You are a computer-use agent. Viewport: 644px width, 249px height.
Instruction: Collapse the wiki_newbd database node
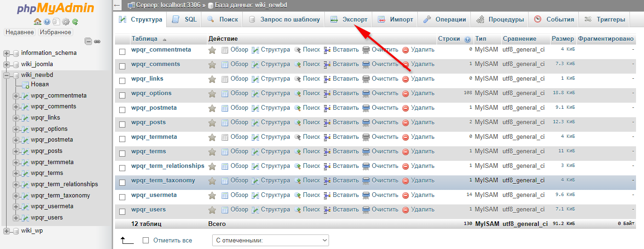tap(7, 75)
